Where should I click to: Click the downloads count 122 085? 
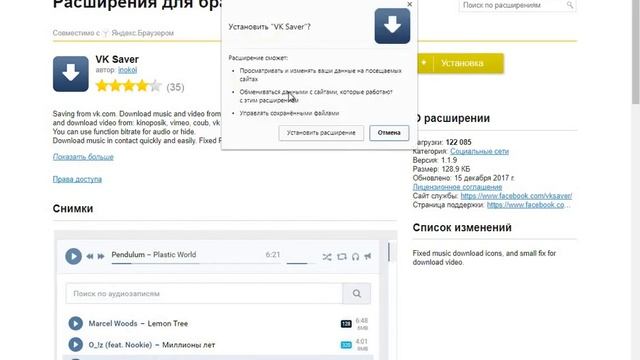coord(458,142)
